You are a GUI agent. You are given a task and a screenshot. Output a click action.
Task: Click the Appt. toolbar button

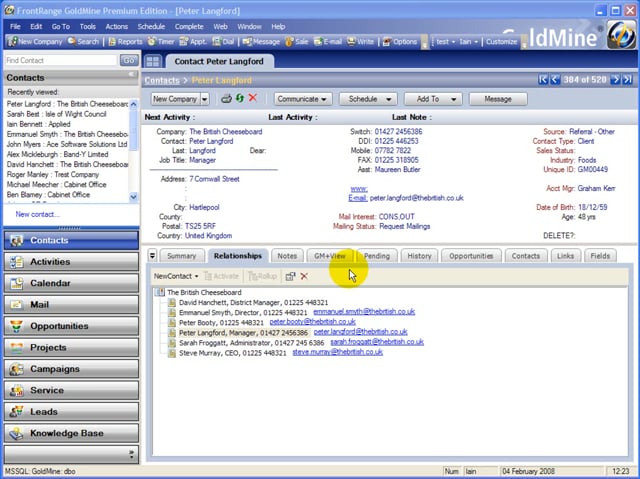(x=193, y=42)
